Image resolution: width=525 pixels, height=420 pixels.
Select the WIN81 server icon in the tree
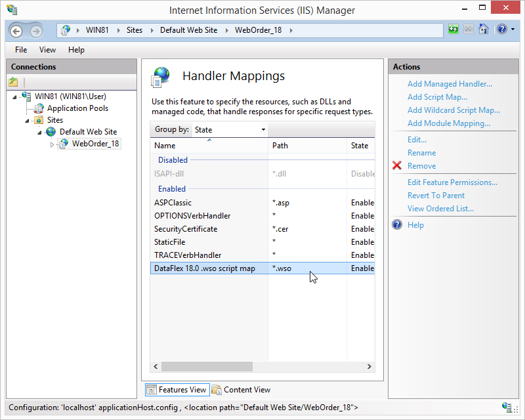[26, 96]
